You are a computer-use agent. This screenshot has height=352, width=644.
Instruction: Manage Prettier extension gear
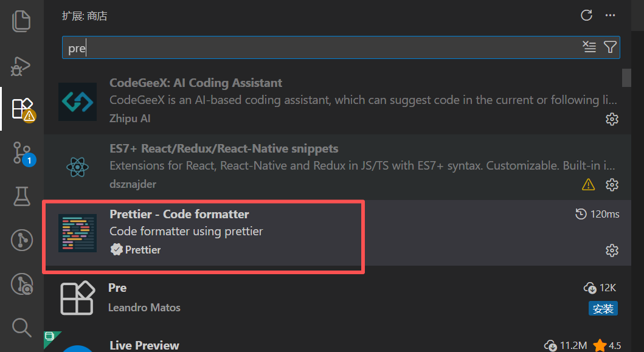coord(612,250)
